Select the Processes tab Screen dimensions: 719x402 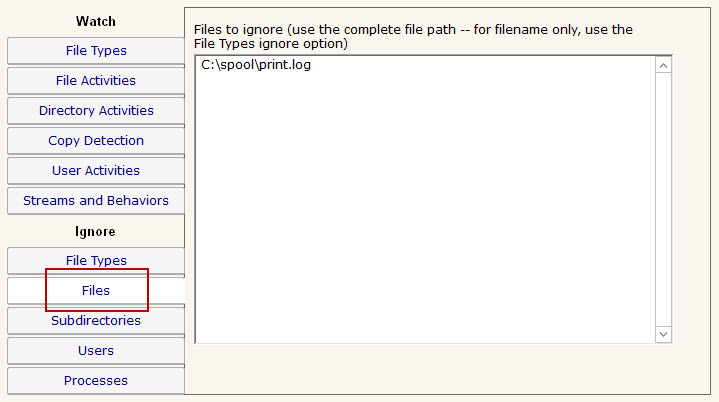[96, 381]
